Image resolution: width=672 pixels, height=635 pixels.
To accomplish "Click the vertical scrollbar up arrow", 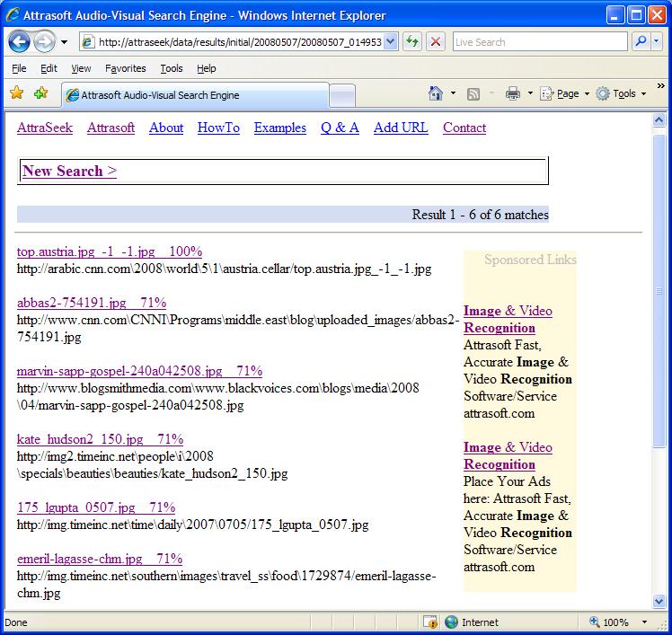I will [x=659, y=120].
